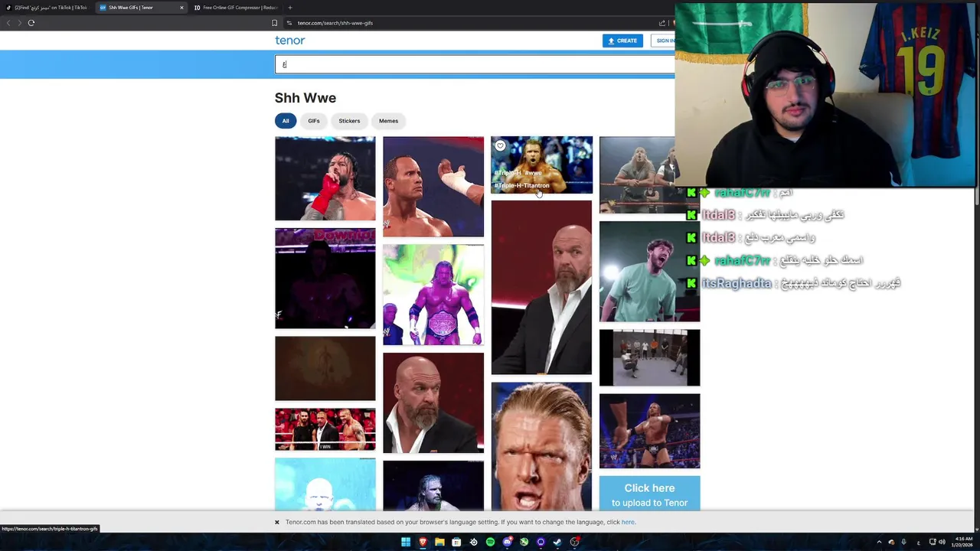Screen dimensions: 980x551
Task: Select the All filter pill
Action: pyautogui.click(x=286, y=121)
